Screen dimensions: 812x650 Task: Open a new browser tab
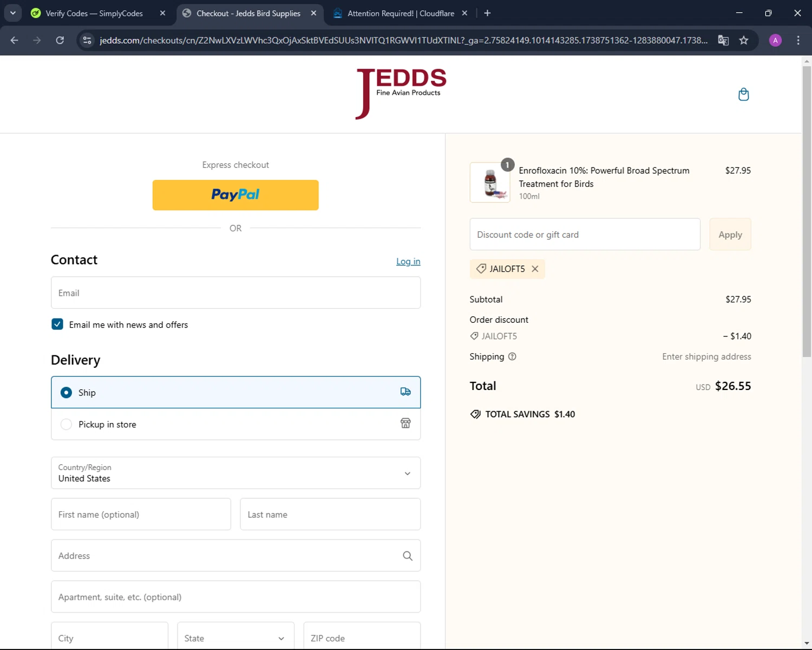pos(487,13)
